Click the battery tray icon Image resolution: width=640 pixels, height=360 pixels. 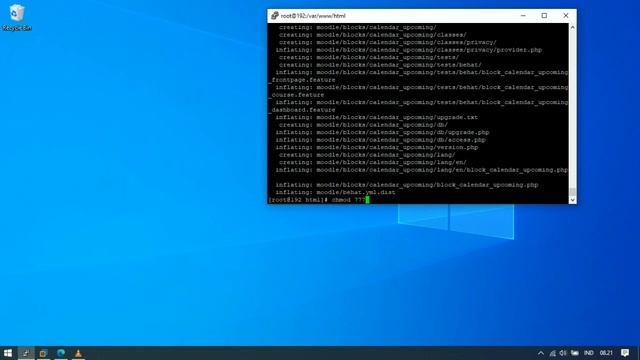click(x=575, y=353)
